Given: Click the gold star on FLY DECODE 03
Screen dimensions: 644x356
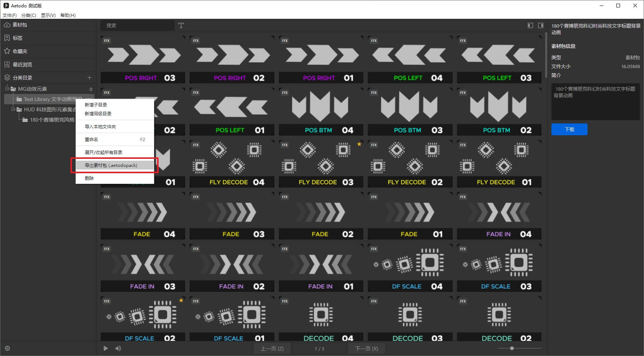Looking at the screenshot, I should tap(359, 144).
